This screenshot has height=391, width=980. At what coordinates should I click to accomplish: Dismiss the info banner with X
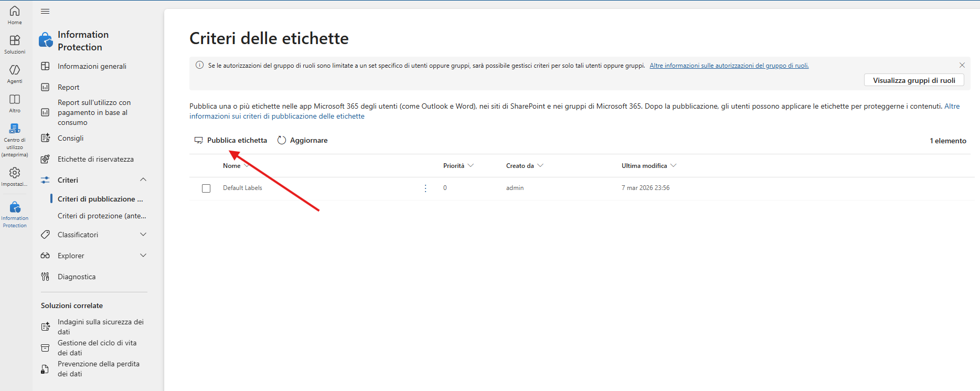pyautogui.click(x=962, y=65)
